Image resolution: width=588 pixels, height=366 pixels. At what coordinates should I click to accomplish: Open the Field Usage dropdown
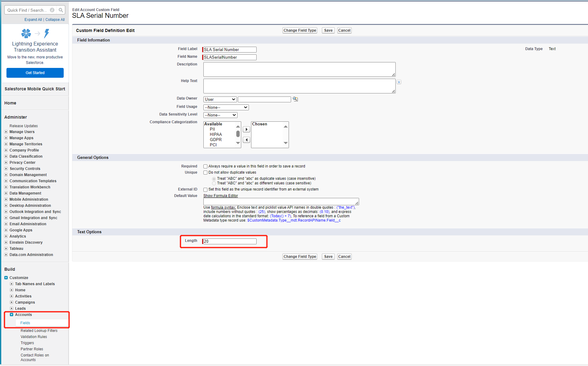coord(226,107)
